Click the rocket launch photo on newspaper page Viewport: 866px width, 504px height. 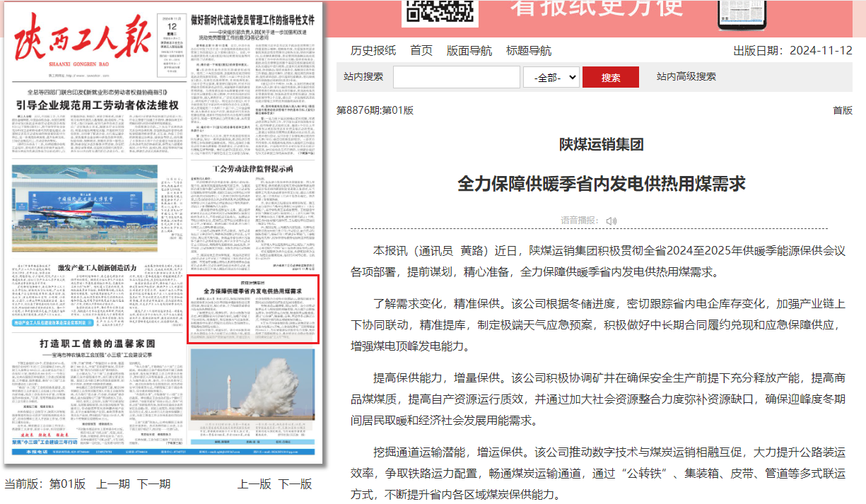252,382
